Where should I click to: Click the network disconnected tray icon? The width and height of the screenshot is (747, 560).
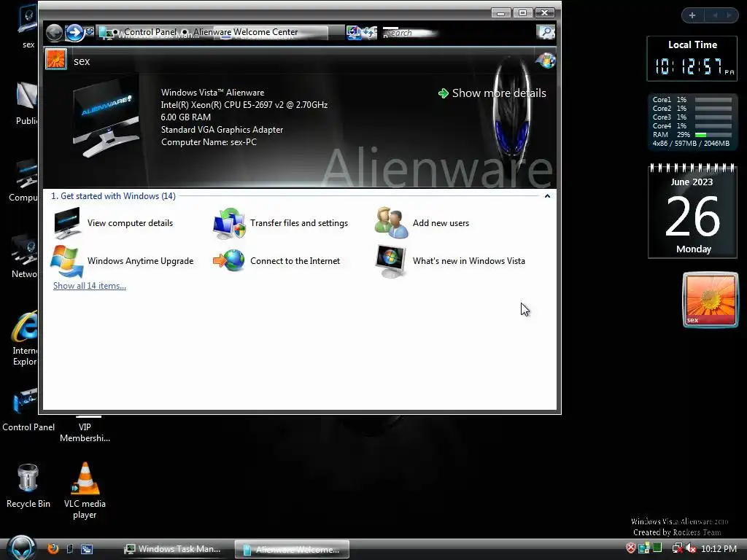pyautogui.click(x=677, y=548)
